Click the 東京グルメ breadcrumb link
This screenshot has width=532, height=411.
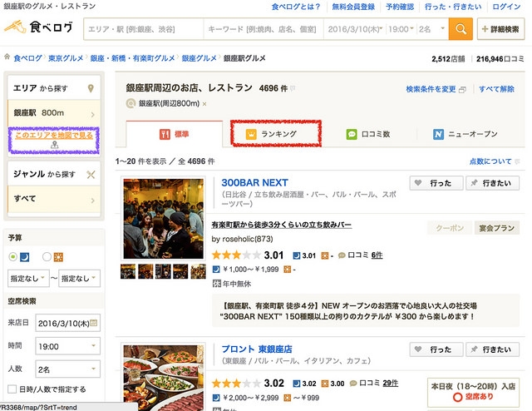click(66, 58)
